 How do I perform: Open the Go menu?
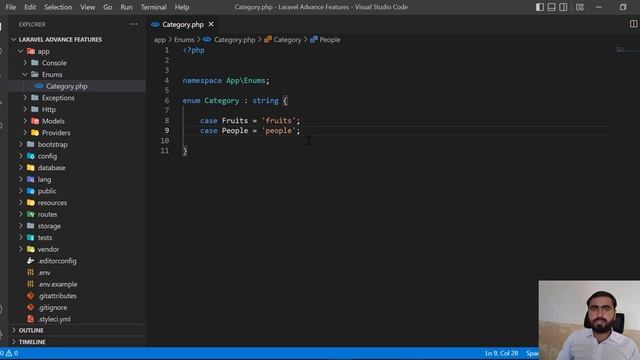[107, 7]
